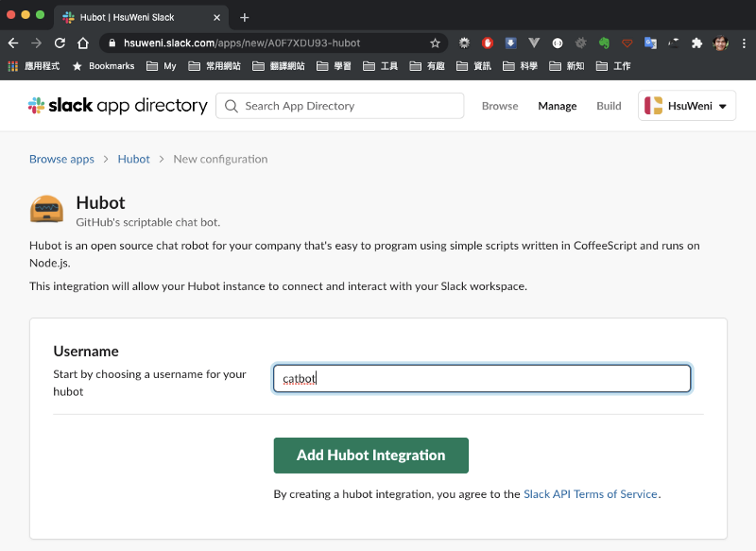Bookmark this page with the star icon

[435, 43]
